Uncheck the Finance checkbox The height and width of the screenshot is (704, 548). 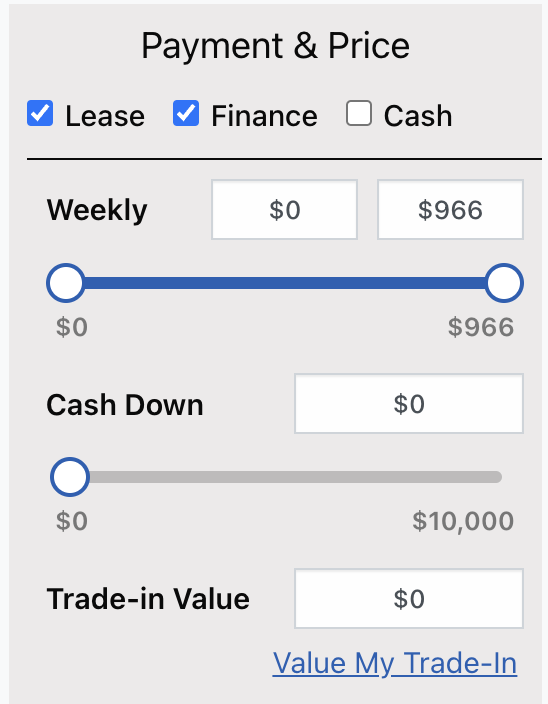pyautogui.click(x=186, y=113)
